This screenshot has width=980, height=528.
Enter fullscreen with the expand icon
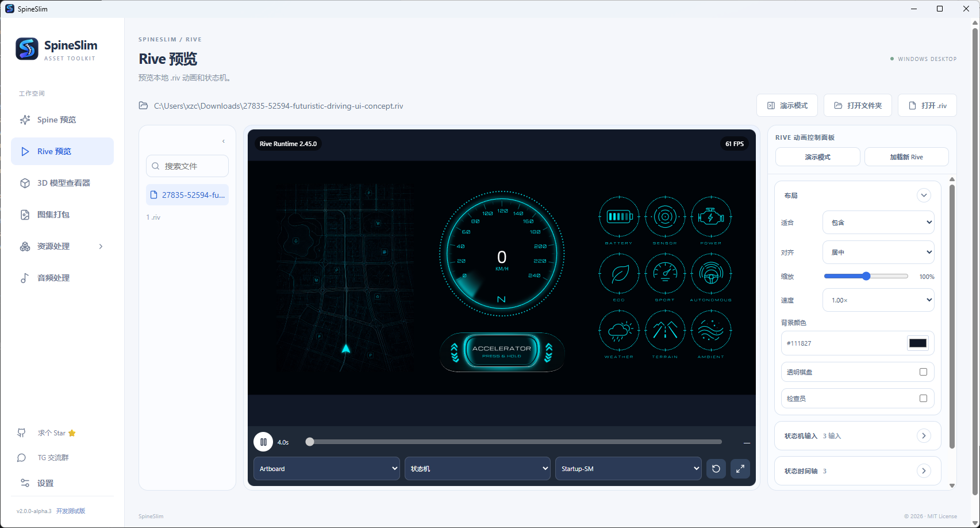740,469
